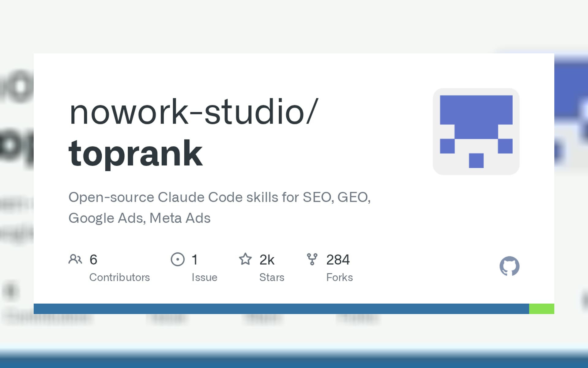Click the contributors count '6'

click(x=93, y=260)
